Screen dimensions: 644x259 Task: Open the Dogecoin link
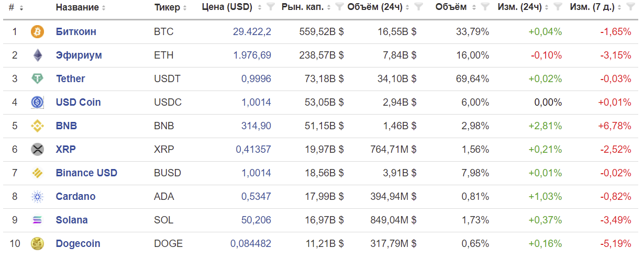click(x=78, y=244)
